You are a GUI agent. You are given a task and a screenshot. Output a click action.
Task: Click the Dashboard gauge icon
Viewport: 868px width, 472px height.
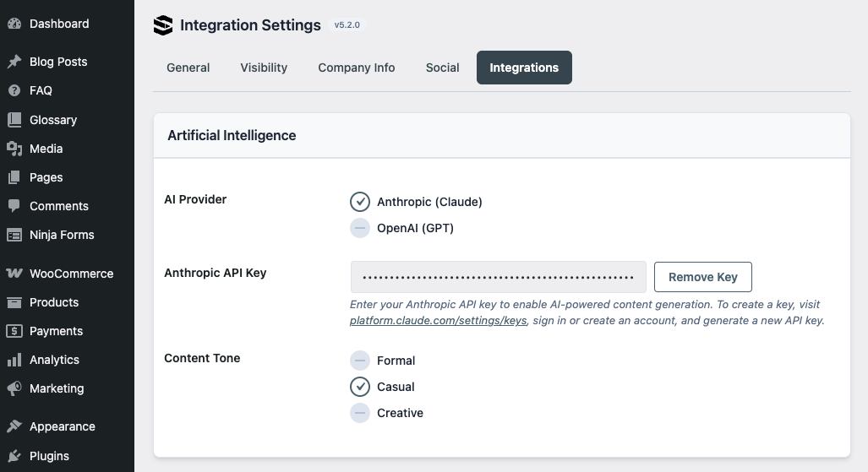[14, 24]
